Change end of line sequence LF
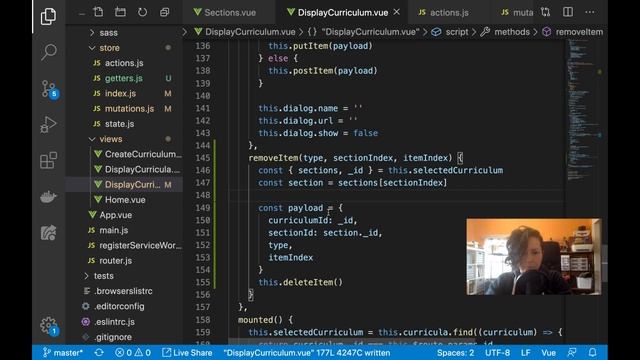This screenshot has width=640, height=360. tap(525, 353)
